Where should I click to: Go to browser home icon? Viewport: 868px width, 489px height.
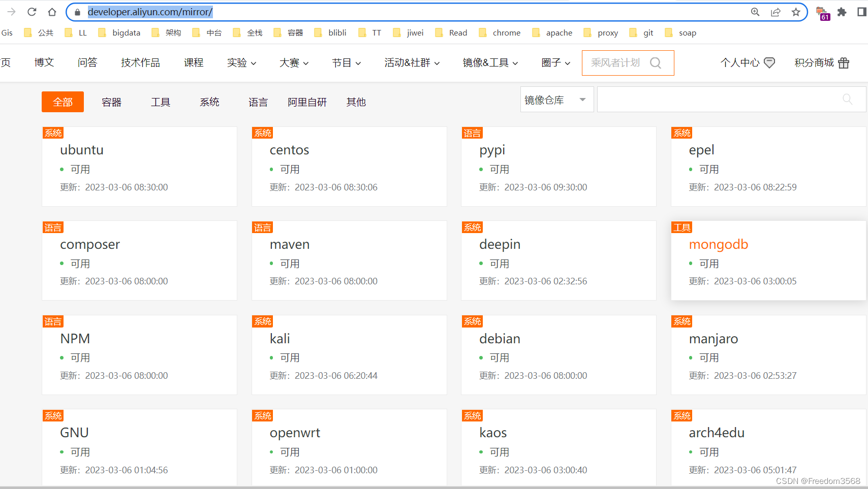[x=52, y=12]
